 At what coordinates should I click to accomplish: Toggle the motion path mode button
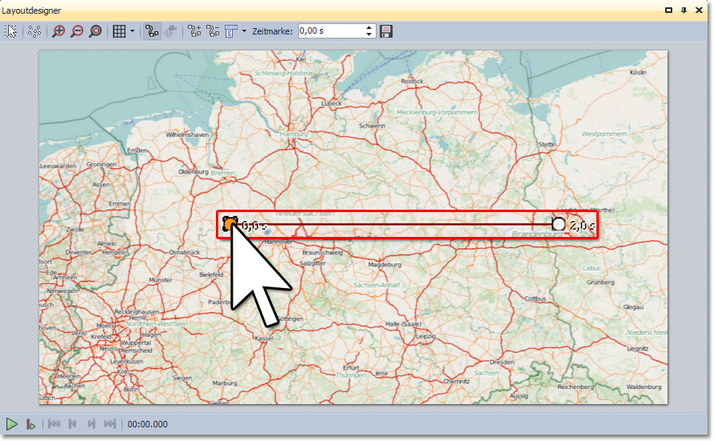pos(151,31)
